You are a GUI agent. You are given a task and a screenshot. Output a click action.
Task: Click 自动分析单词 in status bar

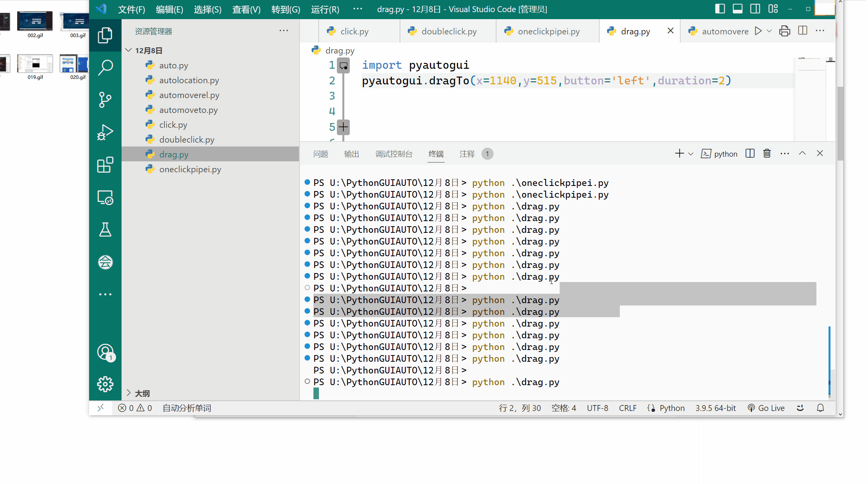(x=187, y=408)
